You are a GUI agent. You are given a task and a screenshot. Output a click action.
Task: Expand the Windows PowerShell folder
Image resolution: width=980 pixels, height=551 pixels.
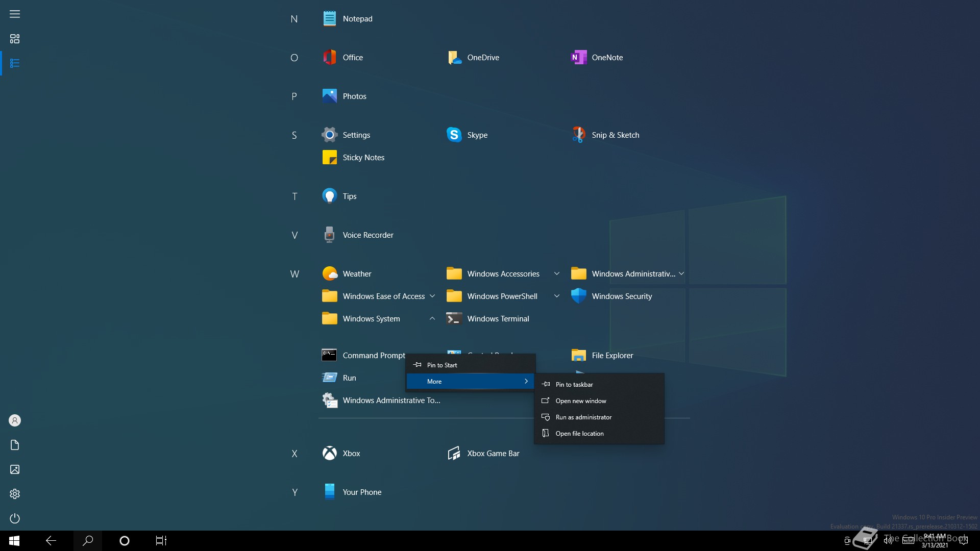coord(503,296)
